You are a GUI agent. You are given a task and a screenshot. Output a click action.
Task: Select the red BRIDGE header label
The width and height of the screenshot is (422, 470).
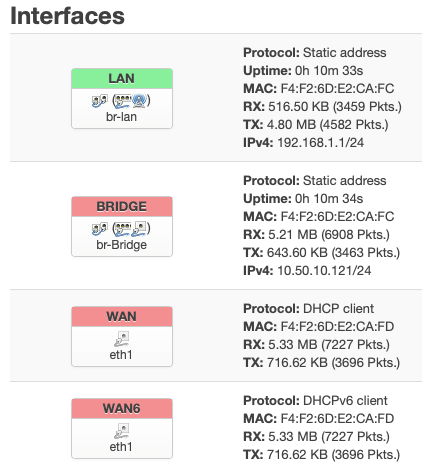click(x=122, y=207)
